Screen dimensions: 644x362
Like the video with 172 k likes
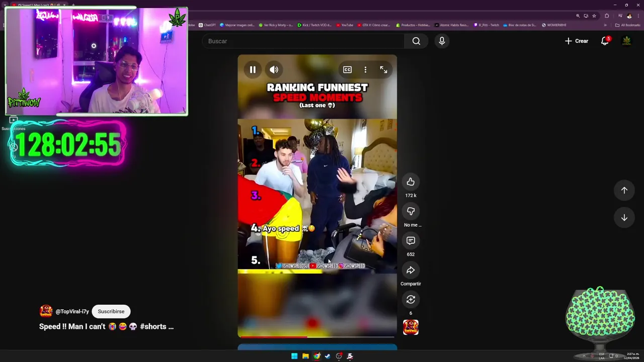(x=411, y=182)
